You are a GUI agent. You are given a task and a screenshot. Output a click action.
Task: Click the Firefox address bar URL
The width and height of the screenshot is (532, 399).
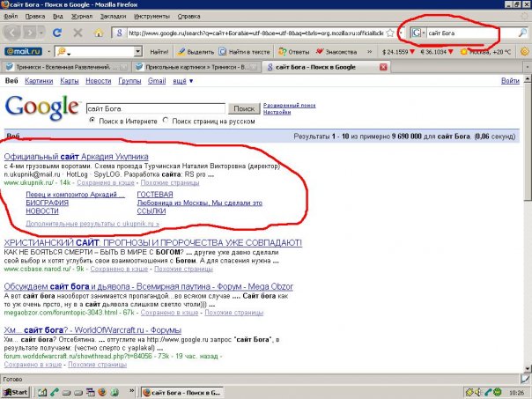(x=256, y=33)
